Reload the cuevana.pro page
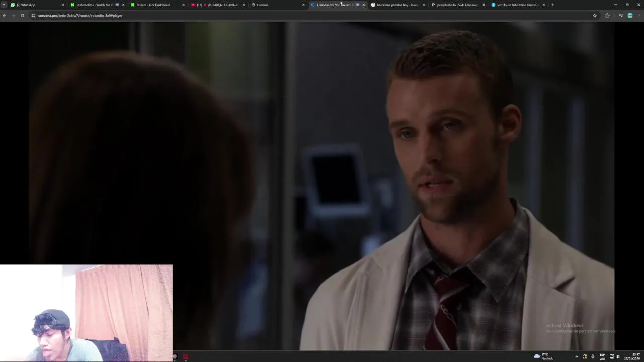 (x=22, y=16)
